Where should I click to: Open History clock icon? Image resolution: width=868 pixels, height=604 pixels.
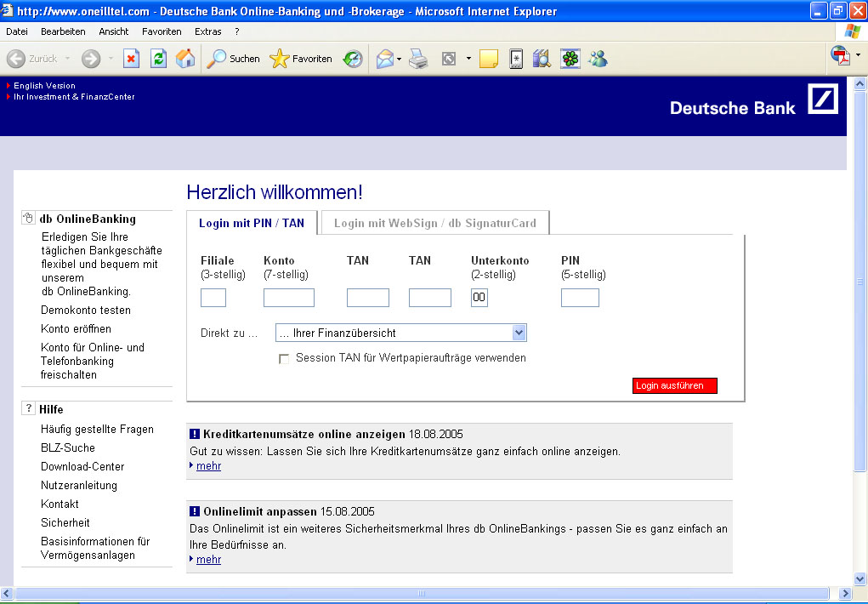pyautogui.click(x=353, y=58)
